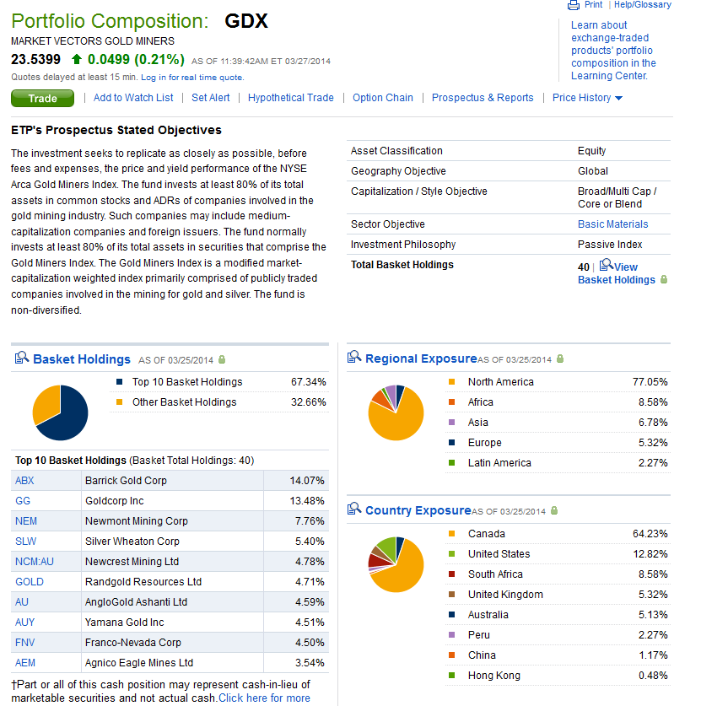Click the magnifier icon next to Basket Holdings heading

[x=22, y=358]
